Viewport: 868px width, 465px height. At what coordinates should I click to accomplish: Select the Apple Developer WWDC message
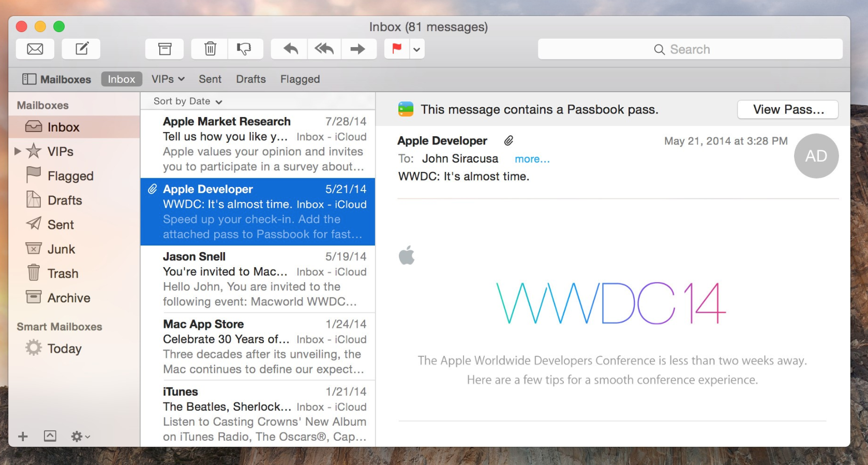point(258,212)
